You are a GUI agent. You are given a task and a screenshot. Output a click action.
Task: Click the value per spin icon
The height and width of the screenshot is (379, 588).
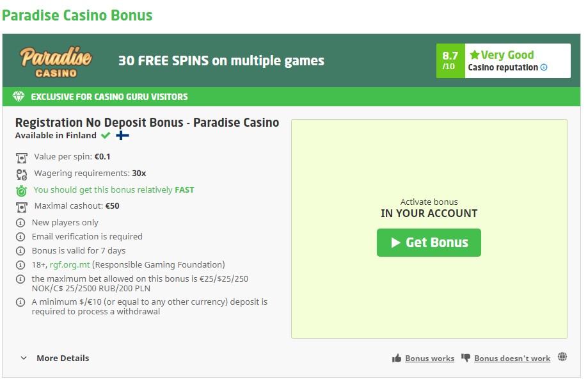pyautogui.click(x=22, y=157)
